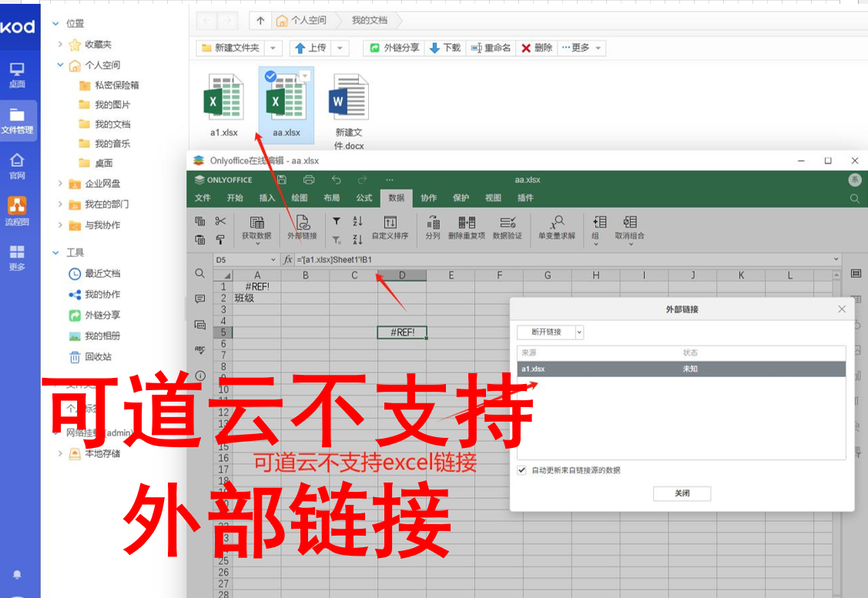The image size is (868, 598).
Task: Toggle 自动更新来自链接源的数据 checkbox
Action: [x=521, y=470]
